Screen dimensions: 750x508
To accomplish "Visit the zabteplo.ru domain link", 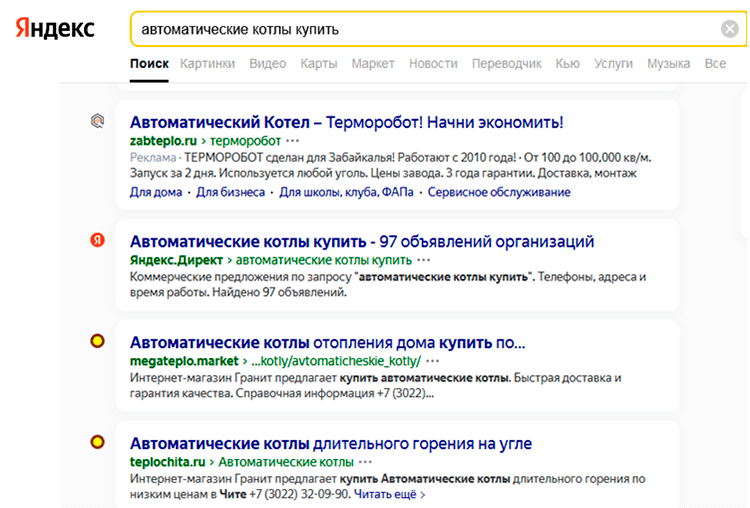I will click(x=163, y=141).
